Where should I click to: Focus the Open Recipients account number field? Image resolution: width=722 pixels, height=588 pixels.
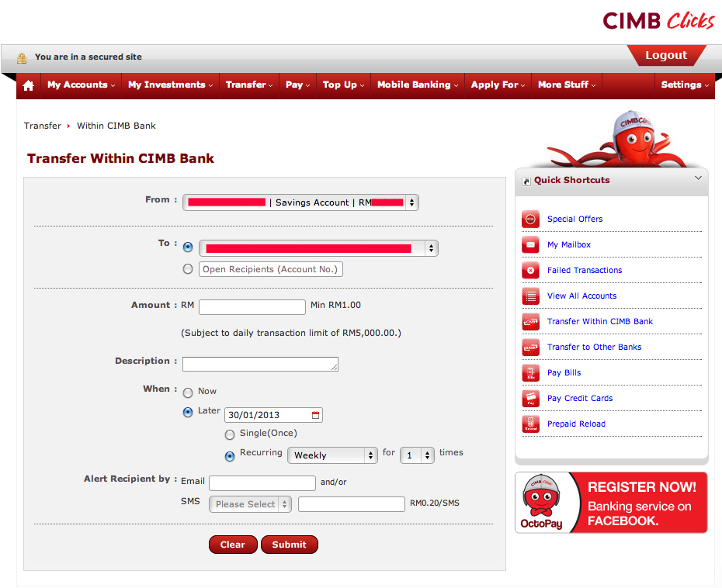tap(271, 269)
